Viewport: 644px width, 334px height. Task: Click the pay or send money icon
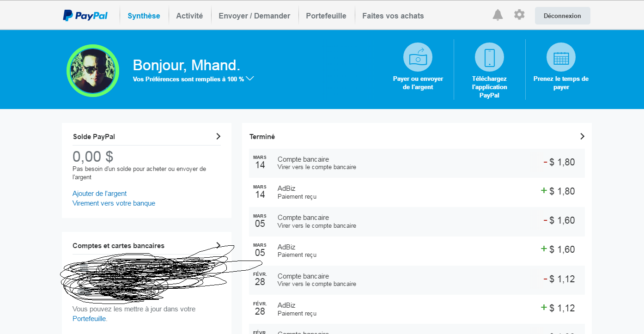click(418, 57)
